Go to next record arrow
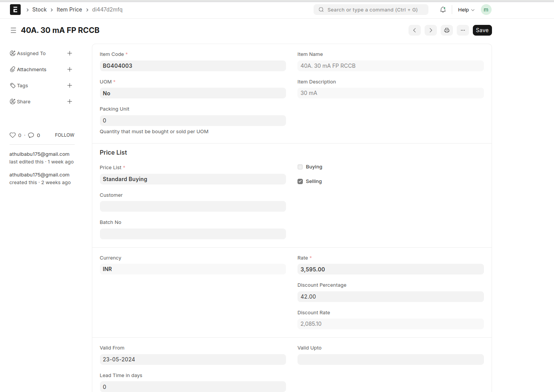The image size is (554, 392). coord(431,30)
